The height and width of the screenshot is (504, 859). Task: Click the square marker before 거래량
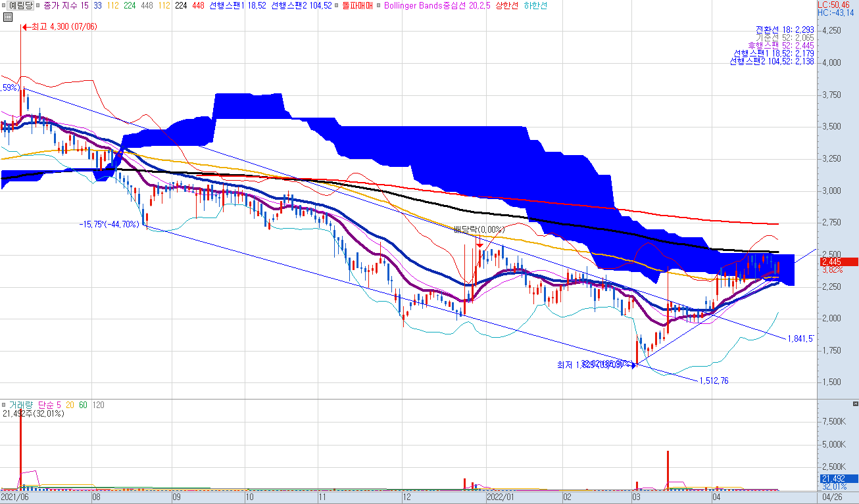[x=4, y=405]
